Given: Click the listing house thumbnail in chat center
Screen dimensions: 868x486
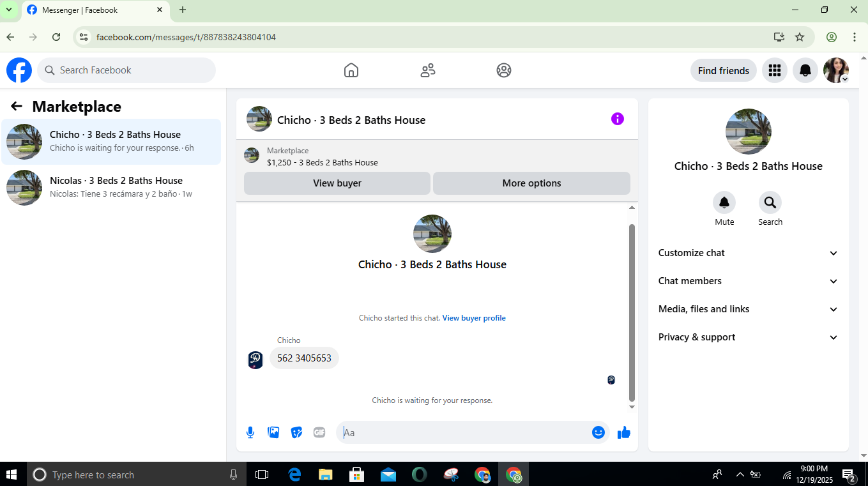Looking at the screenshot, I should click(432, 234).
